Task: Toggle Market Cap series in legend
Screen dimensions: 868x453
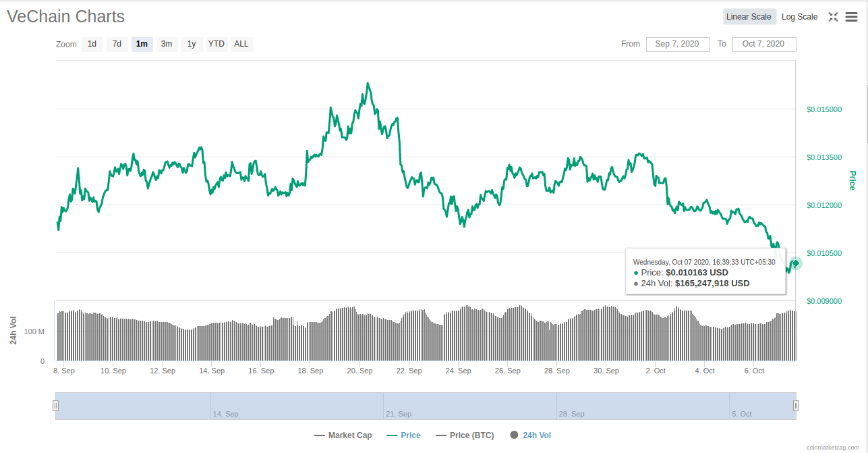Action: tap(343, 435)
